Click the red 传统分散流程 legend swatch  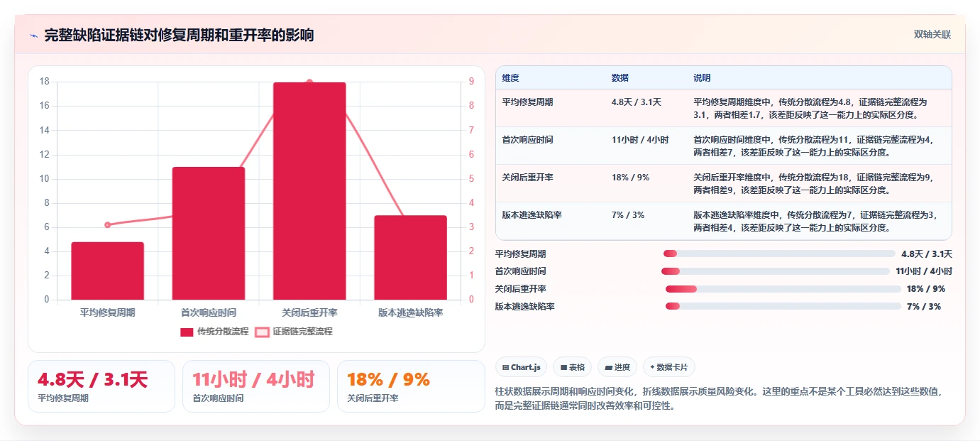187,332
